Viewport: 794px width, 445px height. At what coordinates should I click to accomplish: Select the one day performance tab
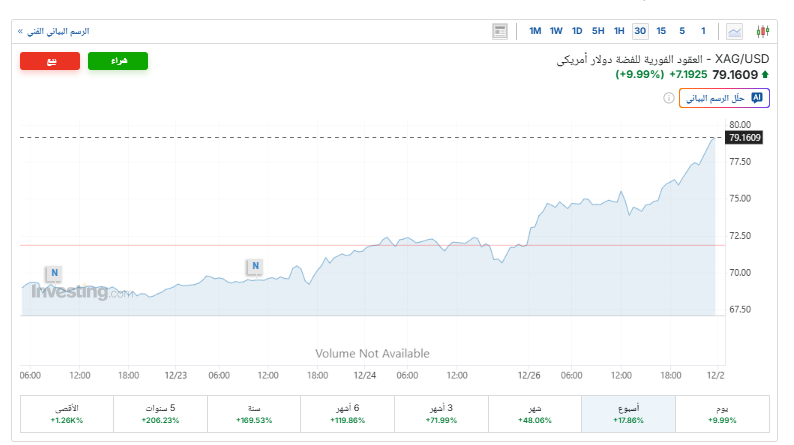pyautogui.click(x=722, y=412)
